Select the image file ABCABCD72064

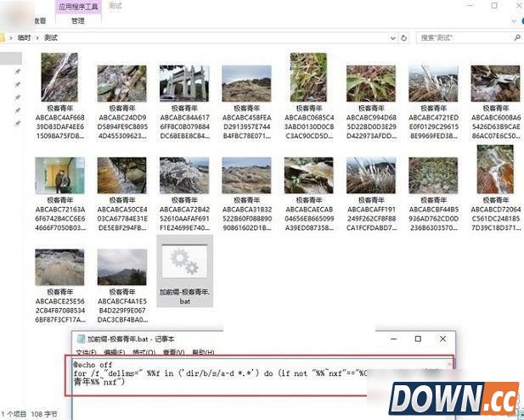click(496, 170)
